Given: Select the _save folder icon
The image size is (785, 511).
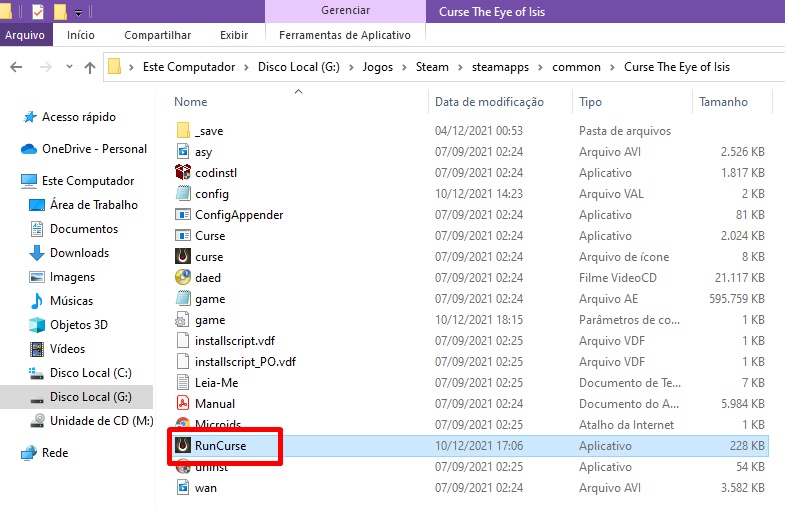Looking at the screenshot, I should click(183, 131).
